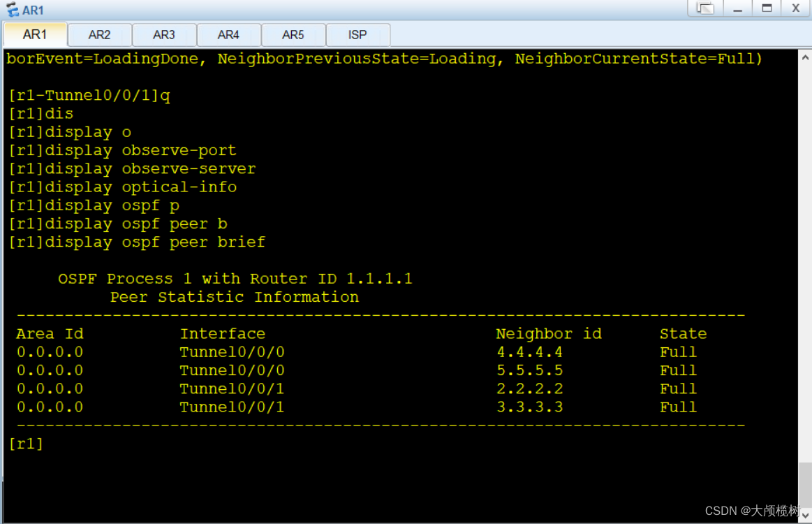Click the detach window icon in title bar

(704, 8)
